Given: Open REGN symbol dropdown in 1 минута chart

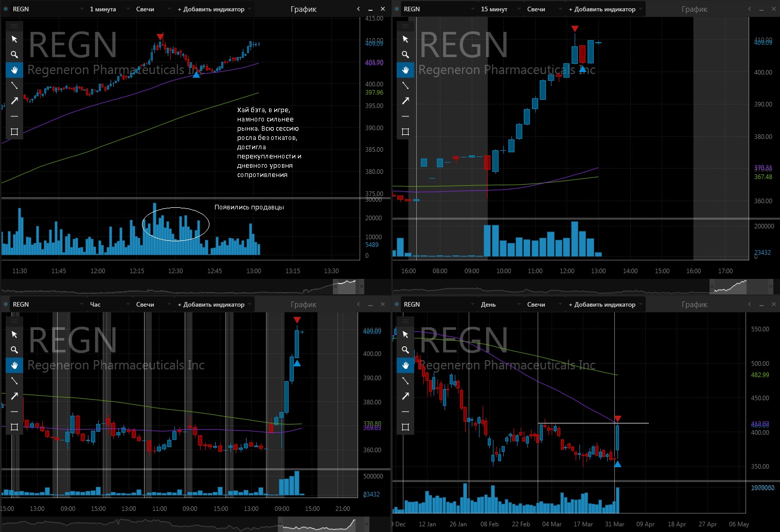Looking at the screenshot, I should pyautogui.click(x=47, y=9).
